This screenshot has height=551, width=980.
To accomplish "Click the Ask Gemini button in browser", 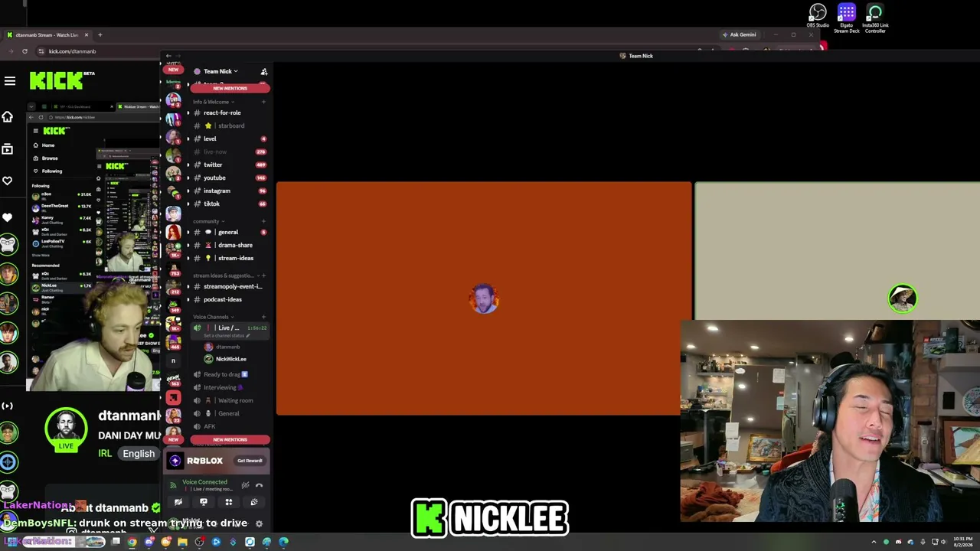I will point(739,34).
